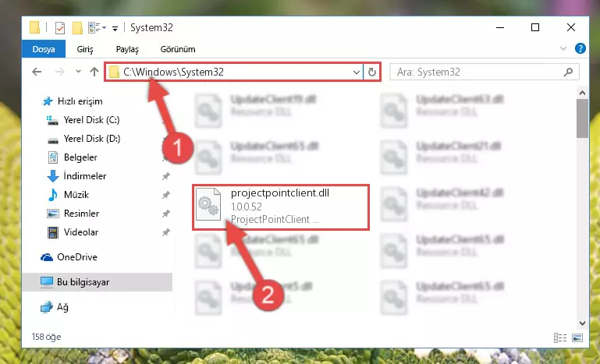Open Yerel Disk (C:) in sidebar
Viewport: 600px width, 364px height.
pyautogui.click(x=91, y=120)
